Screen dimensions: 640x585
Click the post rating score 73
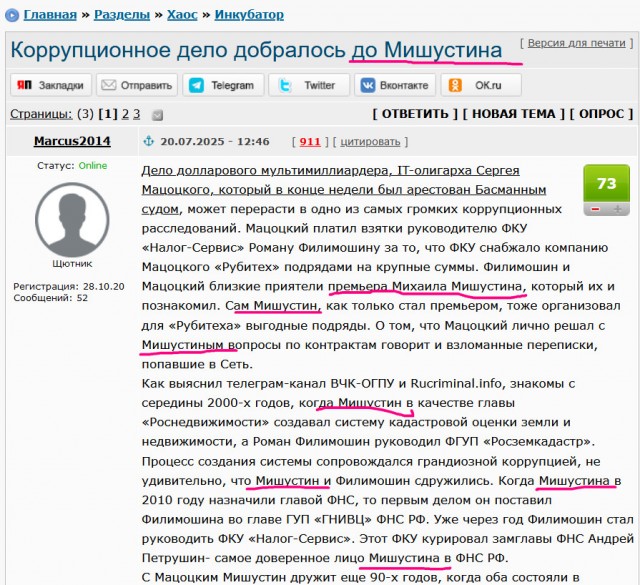click(607, 183)
